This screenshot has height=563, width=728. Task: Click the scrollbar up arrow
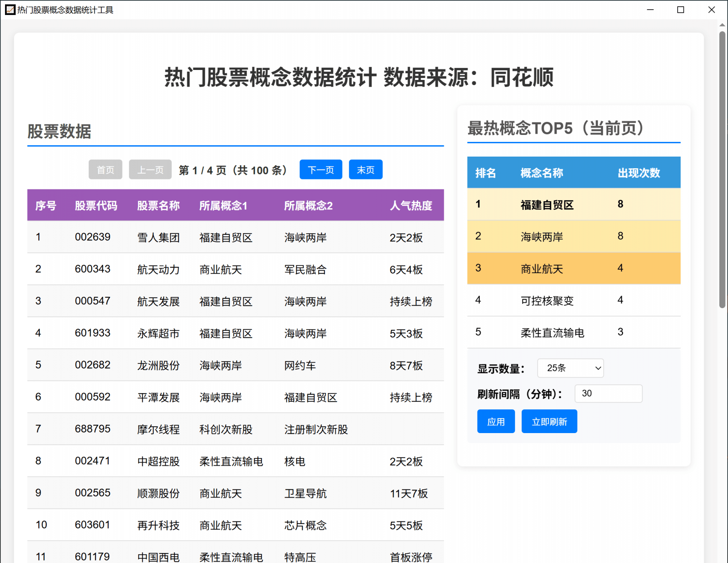tap(722, 25)
